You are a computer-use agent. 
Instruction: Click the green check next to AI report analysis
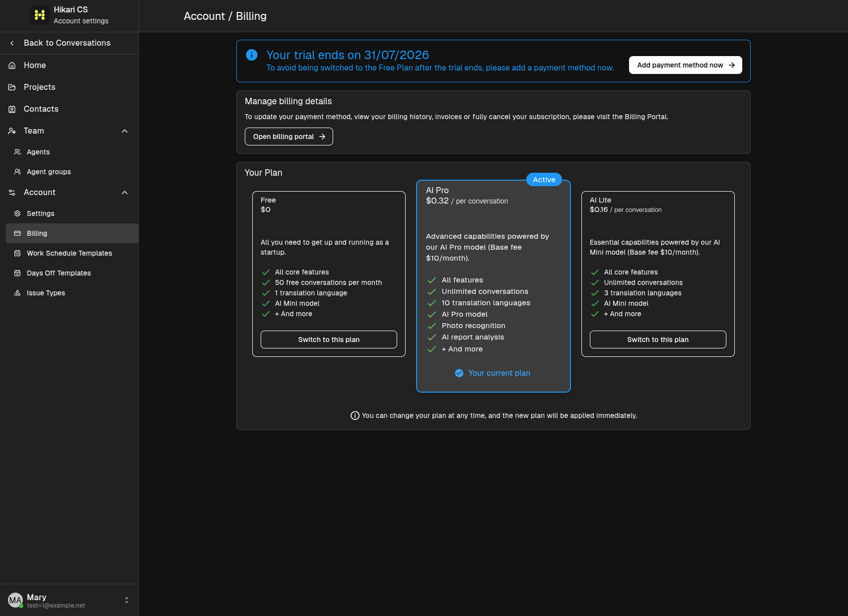pyautogui.click(x=432, y=338)
